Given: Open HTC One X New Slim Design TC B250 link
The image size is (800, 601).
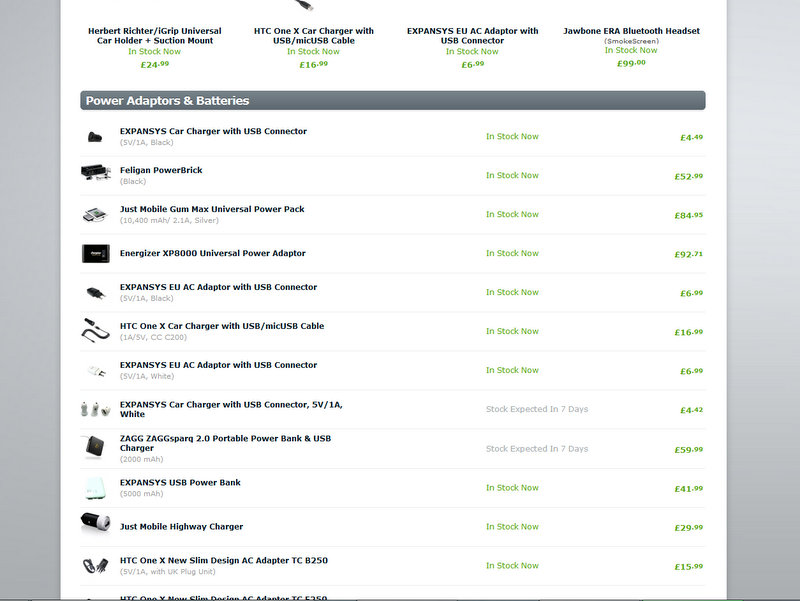Looking at the screenshot, I should 224,560.
